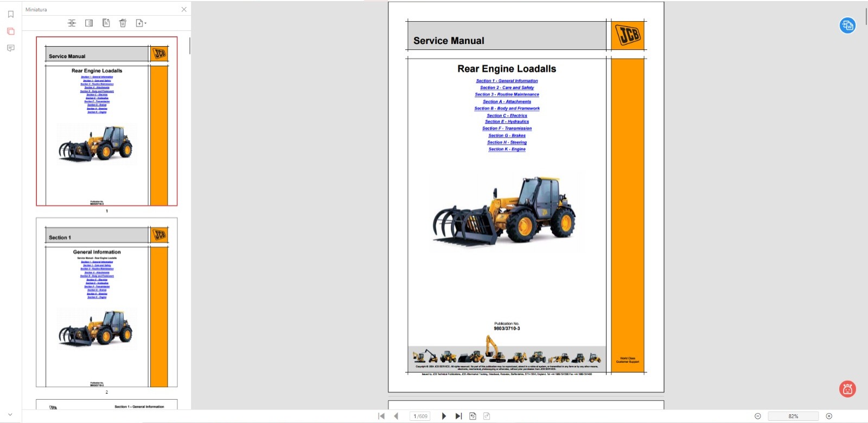Zoom out with the minus icon
Viewport: 868px width, 423px height.
(758, 416)
